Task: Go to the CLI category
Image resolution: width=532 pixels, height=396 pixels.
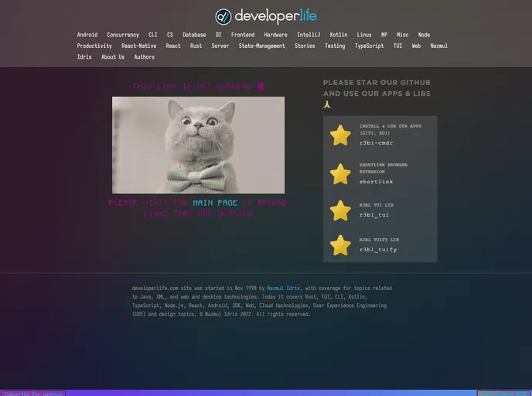Action: click(152, 35)
